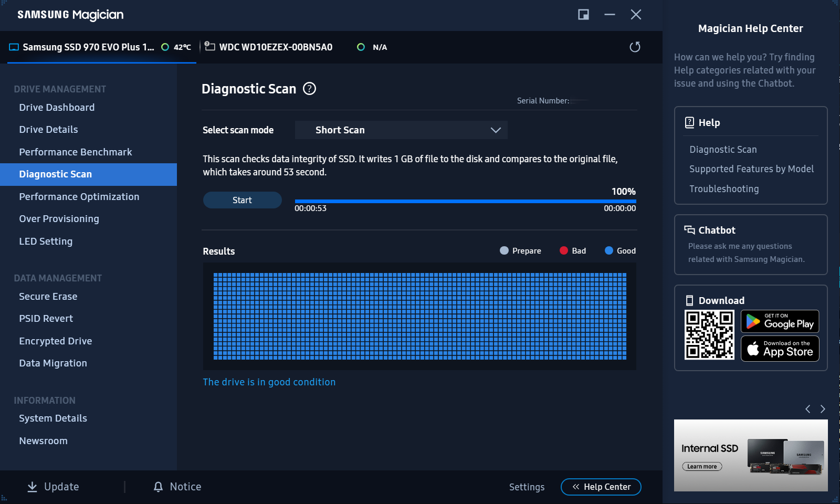840x504 pixels.
Task: Click the compact window mode icon
Action: [x=583, y=15]
